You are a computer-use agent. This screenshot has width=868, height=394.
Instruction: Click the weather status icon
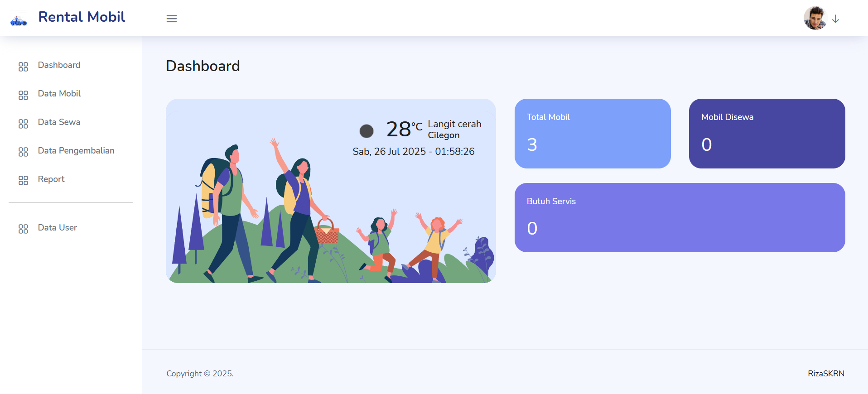(x=366, y=131)
